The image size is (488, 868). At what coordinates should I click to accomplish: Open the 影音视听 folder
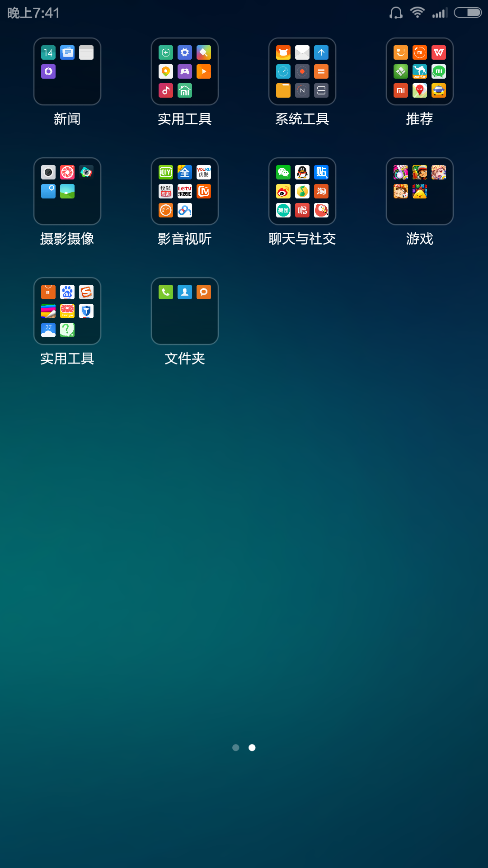[185, 191]
